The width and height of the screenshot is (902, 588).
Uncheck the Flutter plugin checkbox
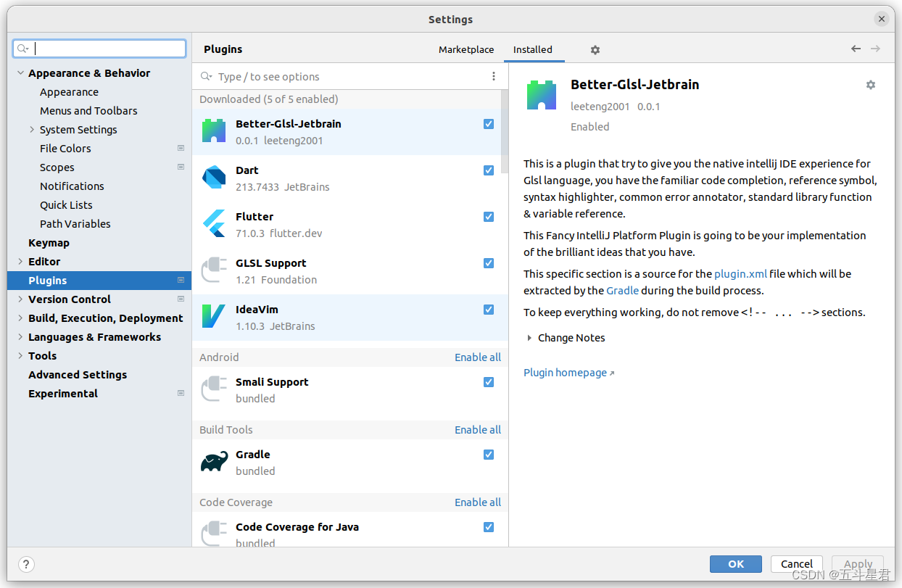[x=489, y=217]
